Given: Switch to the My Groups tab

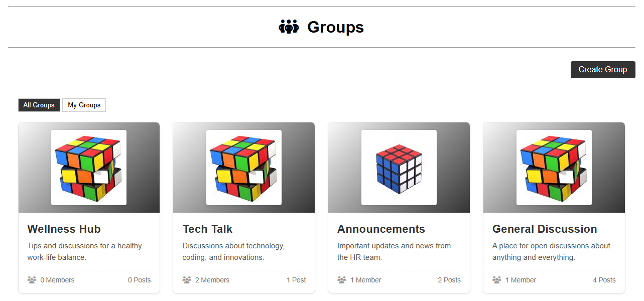Looking at the screenshot, I should (84, 105).
